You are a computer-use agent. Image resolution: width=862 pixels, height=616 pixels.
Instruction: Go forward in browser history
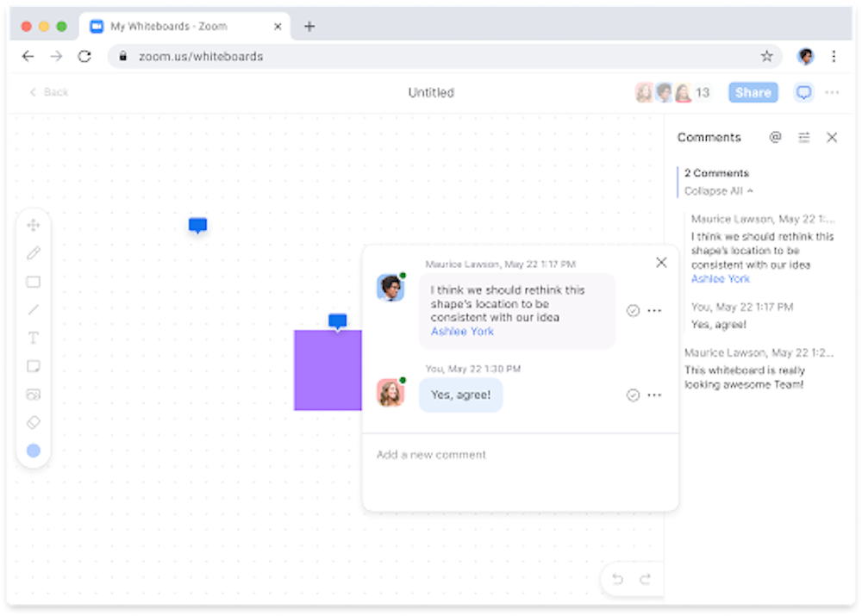[56, 56]
